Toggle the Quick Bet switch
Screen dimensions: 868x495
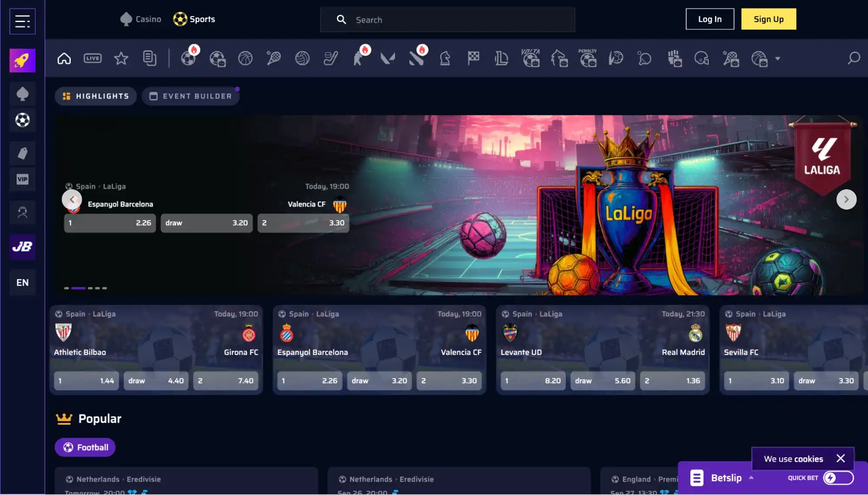[838, 478]
